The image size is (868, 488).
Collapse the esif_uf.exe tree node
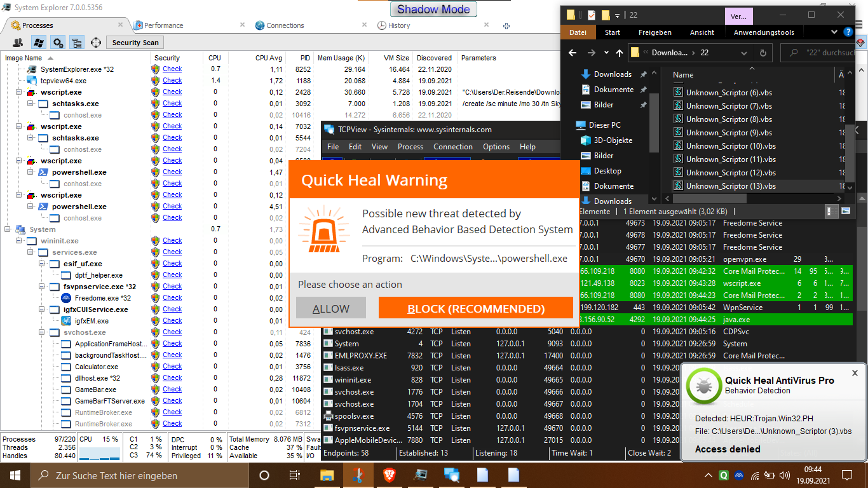click(42, 264)
